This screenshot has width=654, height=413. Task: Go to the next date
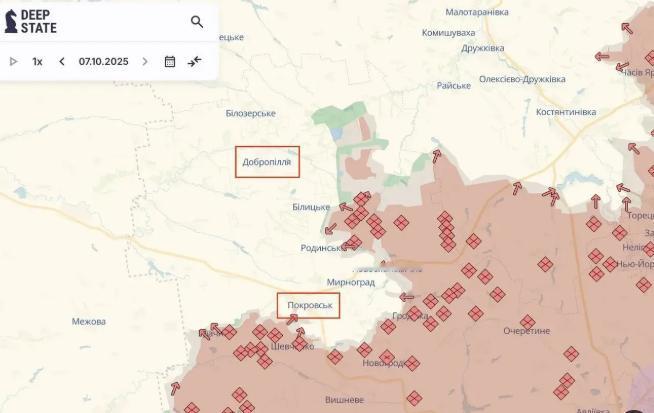coord(145,62)
